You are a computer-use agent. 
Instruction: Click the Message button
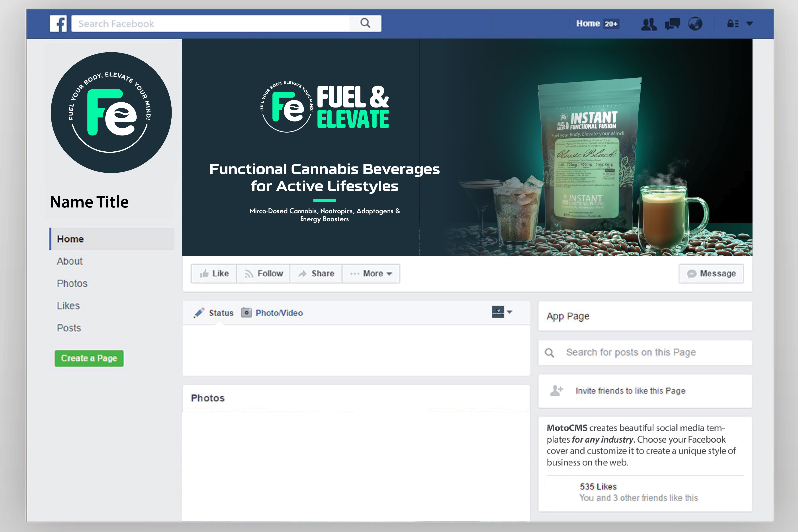pos(711,274)
